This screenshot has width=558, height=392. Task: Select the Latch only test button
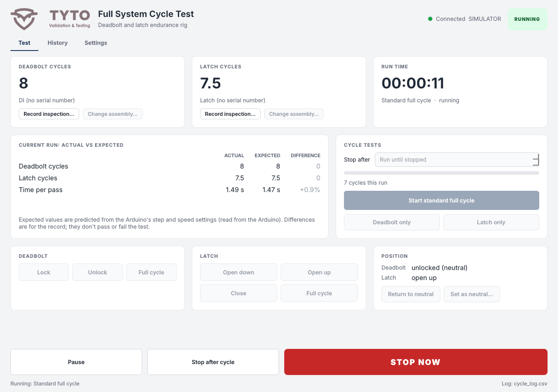tap(491, 222)
